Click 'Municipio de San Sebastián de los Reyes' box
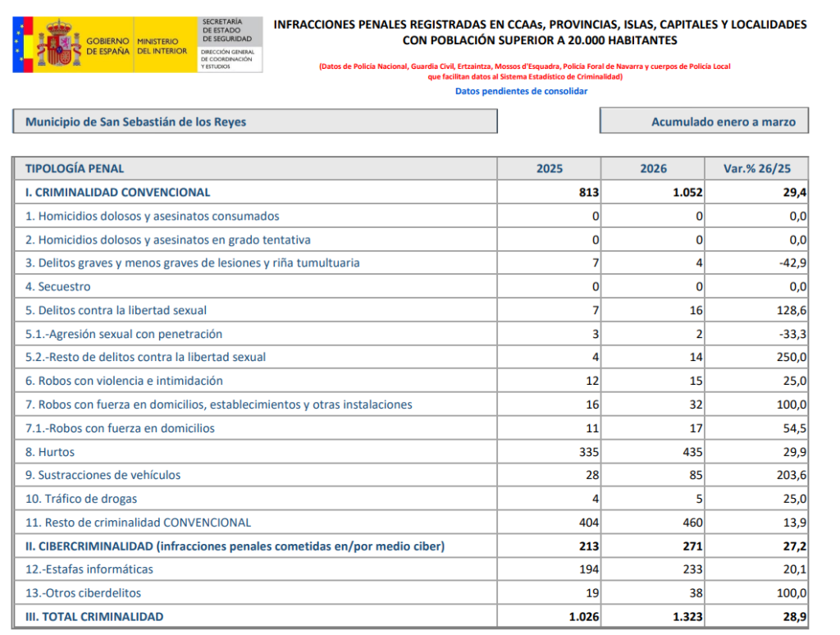Image resolution: width=840 pixels, height=635 pixels. 255,121
